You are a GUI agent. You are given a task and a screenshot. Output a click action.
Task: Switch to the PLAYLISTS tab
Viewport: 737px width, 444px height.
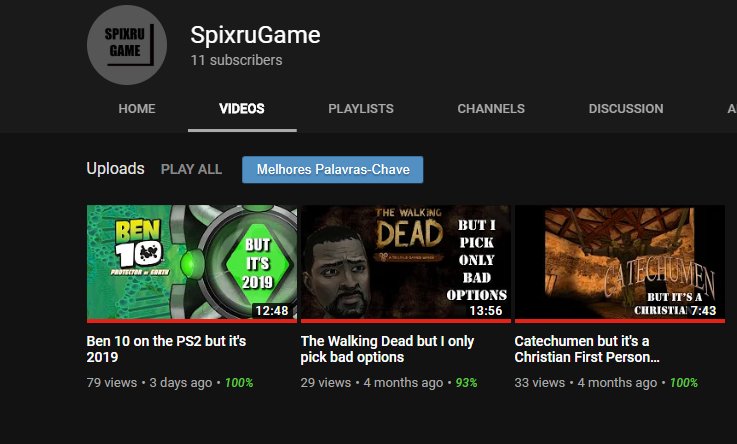click(x=361, y=109)
